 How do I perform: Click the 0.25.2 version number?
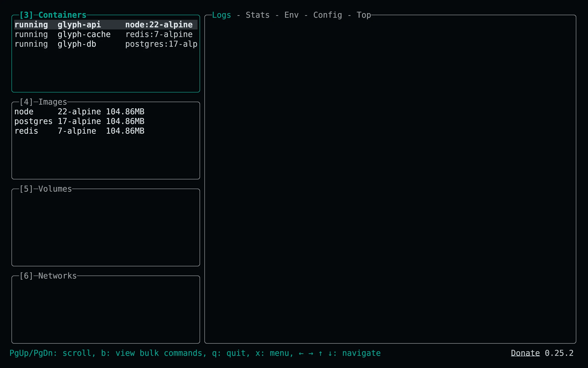559,353
